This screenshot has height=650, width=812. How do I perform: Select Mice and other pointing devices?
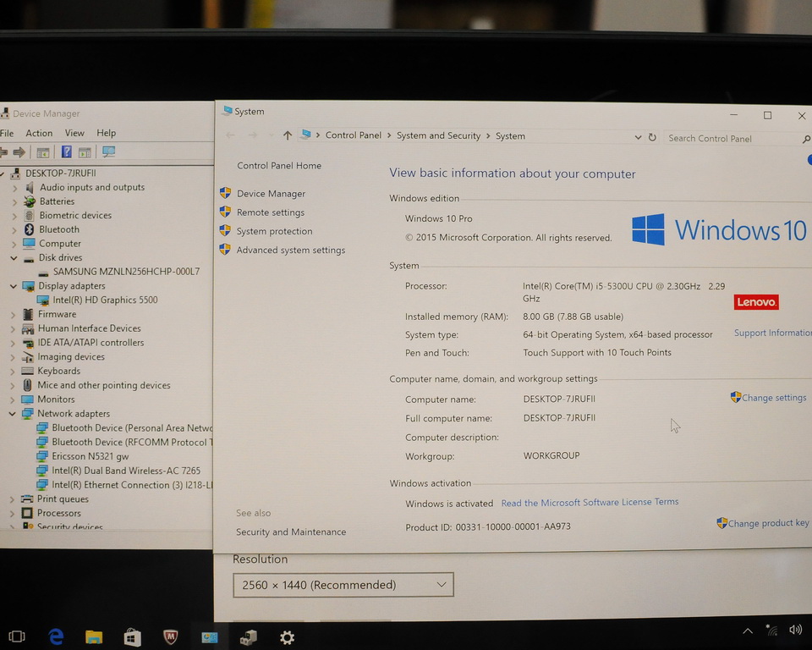coord(103,385)
